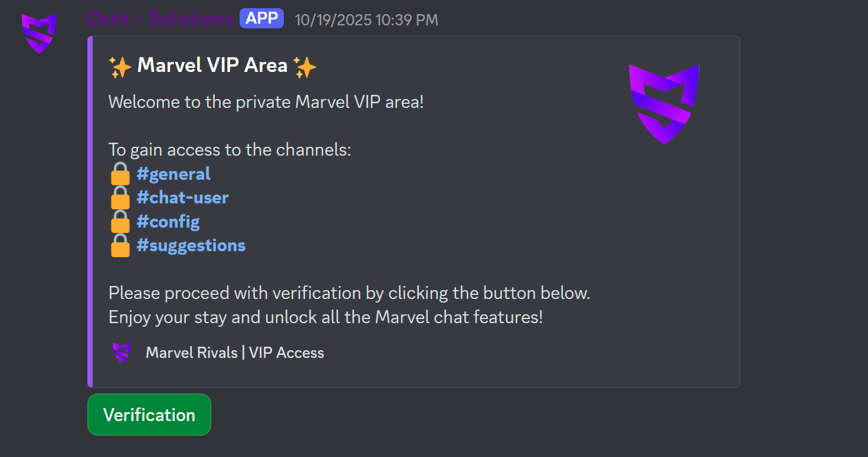
Task: Click the Marvel VIP Area embed title
Action: pyautogui.click(x=212, y=65)
